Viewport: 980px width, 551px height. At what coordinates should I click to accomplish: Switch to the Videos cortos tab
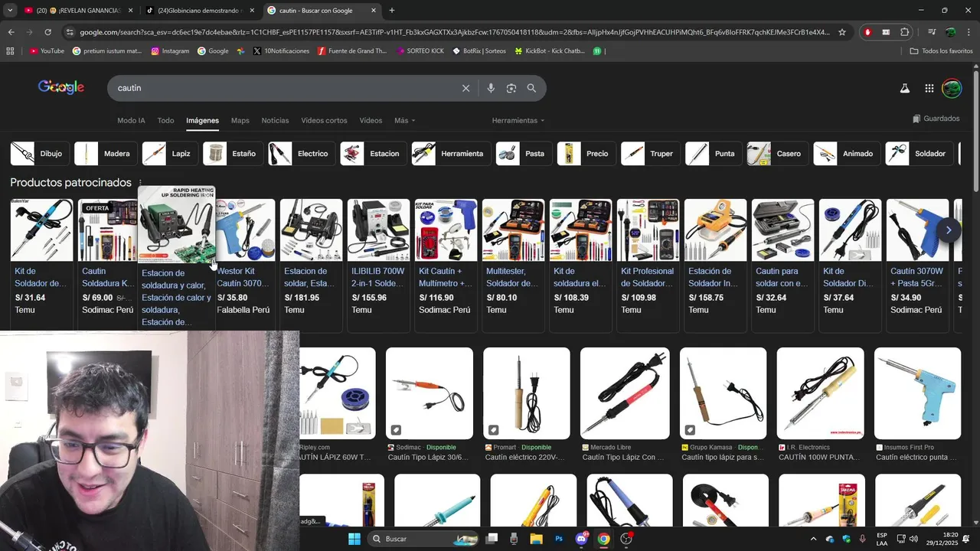click(324, 120)
